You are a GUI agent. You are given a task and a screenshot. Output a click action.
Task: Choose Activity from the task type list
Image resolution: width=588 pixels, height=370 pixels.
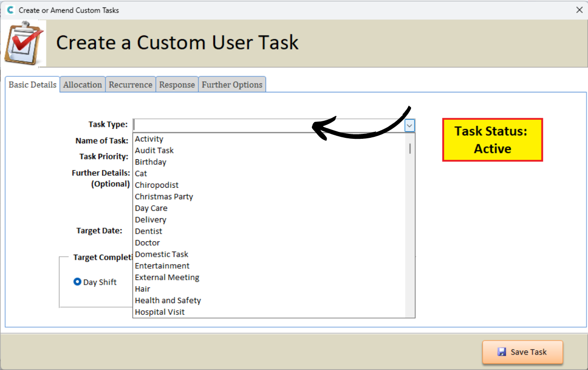pos(149,139)
